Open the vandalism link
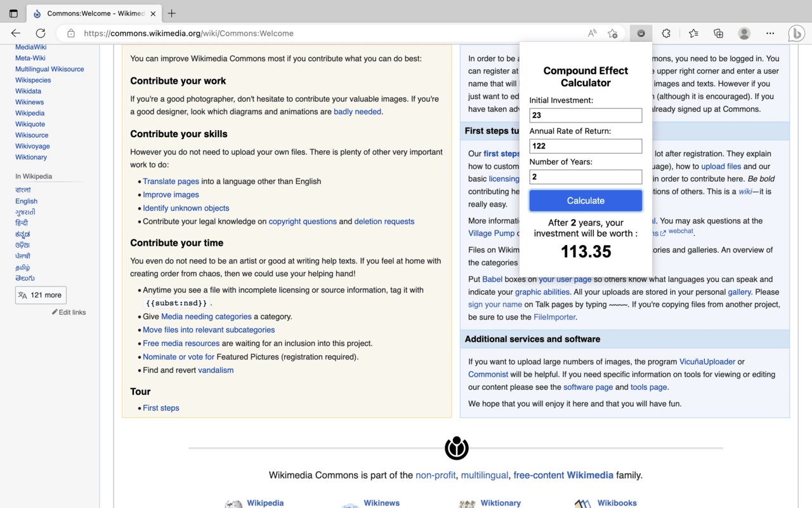This screenshot has width=812, height=508. 216,370
